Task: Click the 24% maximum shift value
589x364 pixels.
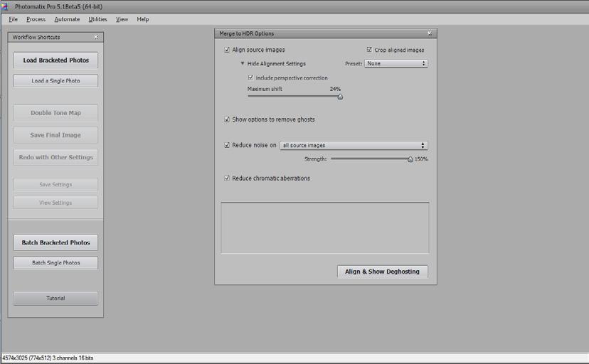Action: click(335, 89)
